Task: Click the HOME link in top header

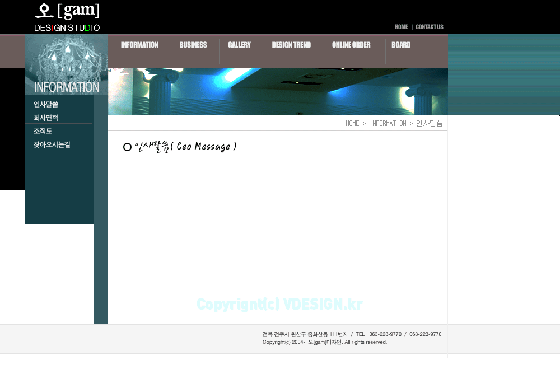Action: click(401, 27)
